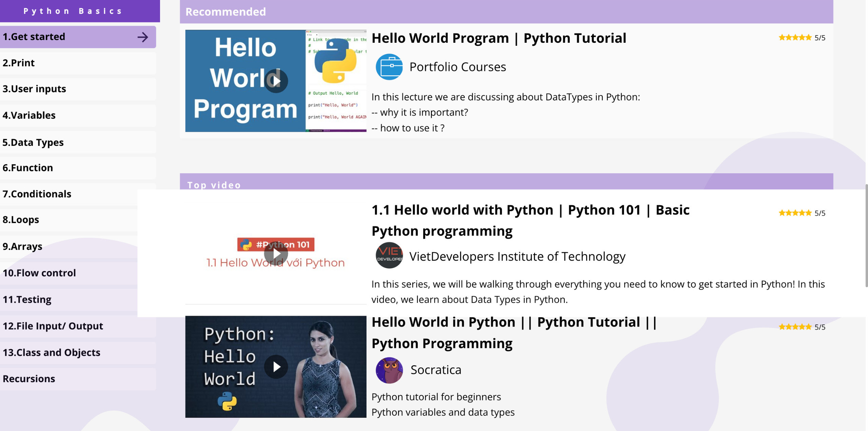Click the Portfolio Courses briefcase avatar

coord(389,67)
